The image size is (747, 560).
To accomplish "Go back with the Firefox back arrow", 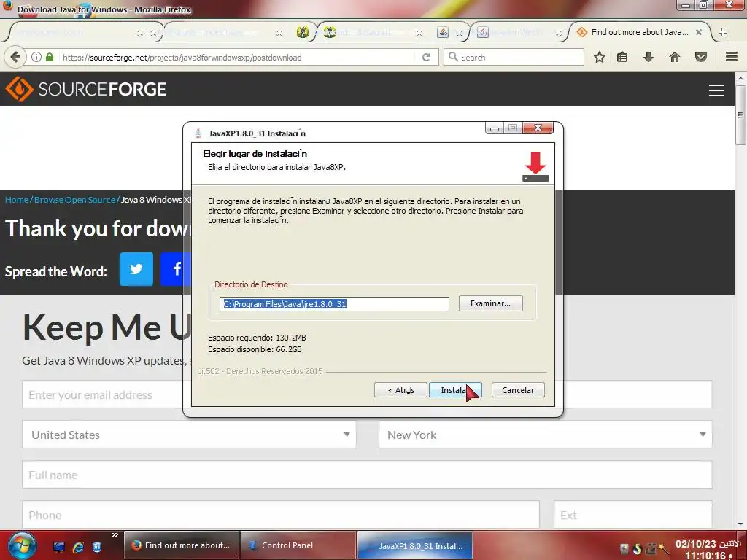I will tap(15, 57).
